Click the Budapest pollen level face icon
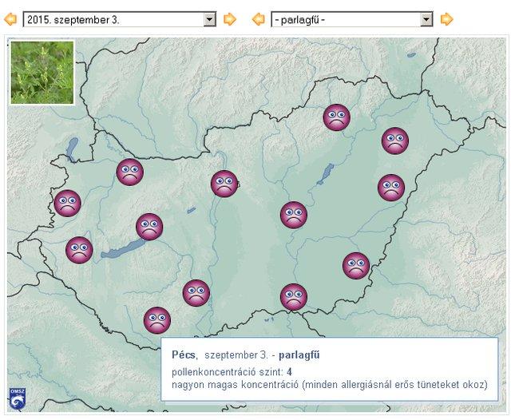The height and width of the screenshot is (420, 511). (x=224, y=184)
